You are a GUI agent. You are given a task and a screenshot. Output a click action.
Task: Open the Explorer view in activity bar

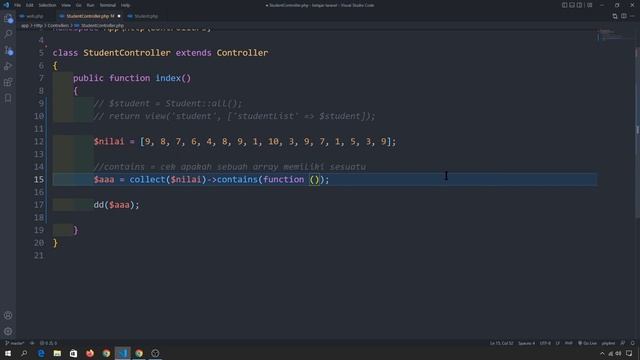point(8,18)
